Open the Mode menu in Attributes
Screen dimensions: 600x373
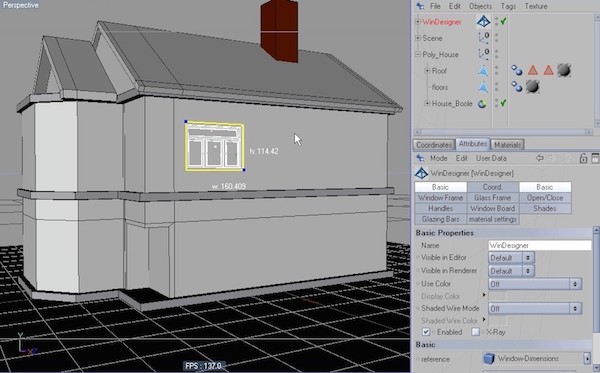click(x=439, y=158)
